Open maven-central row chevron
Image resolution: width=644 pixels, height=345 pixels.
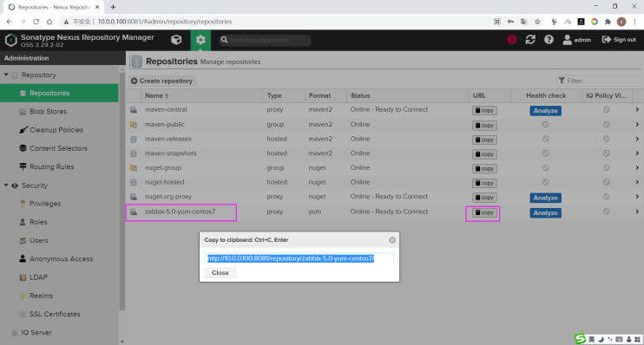point(637,109)
